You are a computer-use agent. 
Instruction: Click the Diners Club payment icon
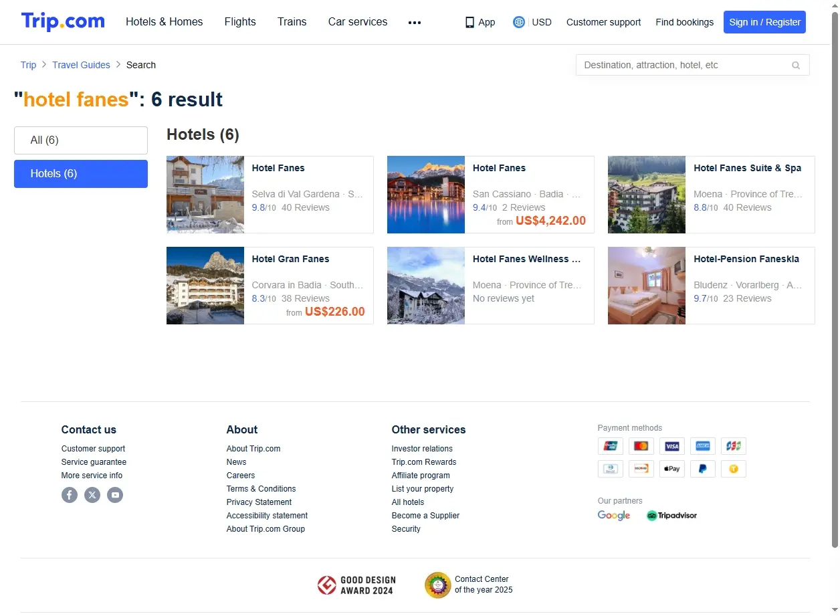point(611,469)
